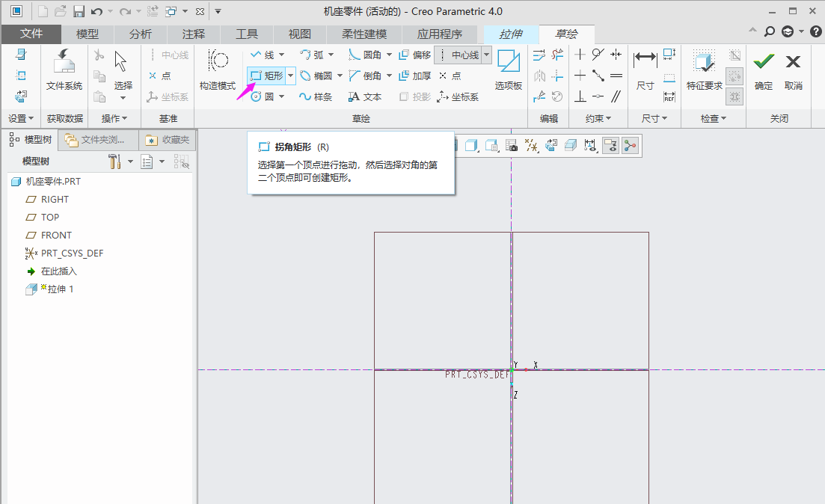Open the 中心线 dropdown arrow in 草绘 group

click(x=487, y=55)
